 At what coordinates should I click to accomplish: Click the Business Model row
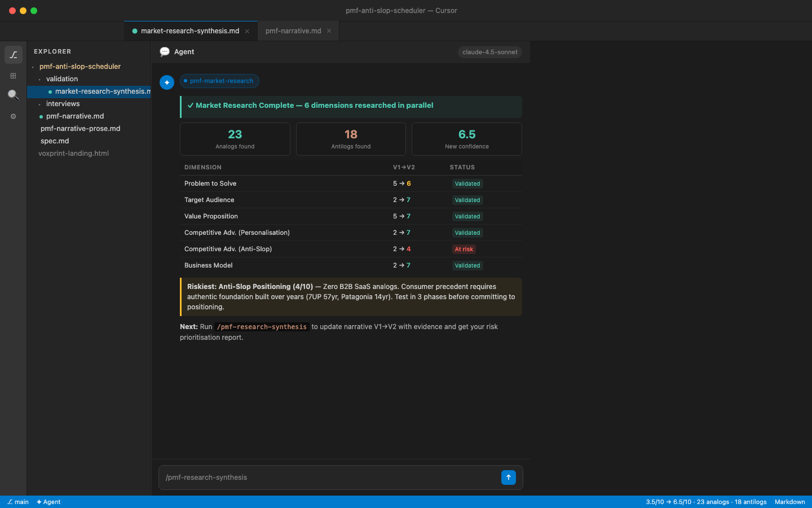351,265
